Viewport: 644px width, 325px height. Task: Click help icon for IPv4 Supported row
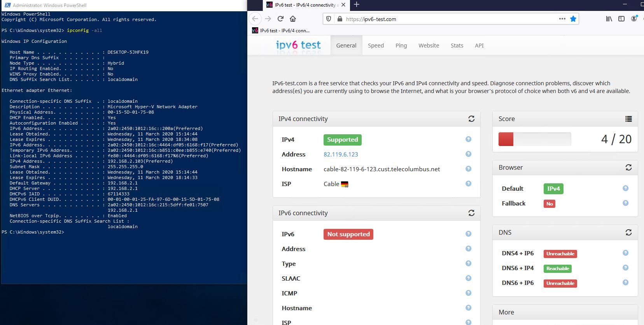coord(468,139)
